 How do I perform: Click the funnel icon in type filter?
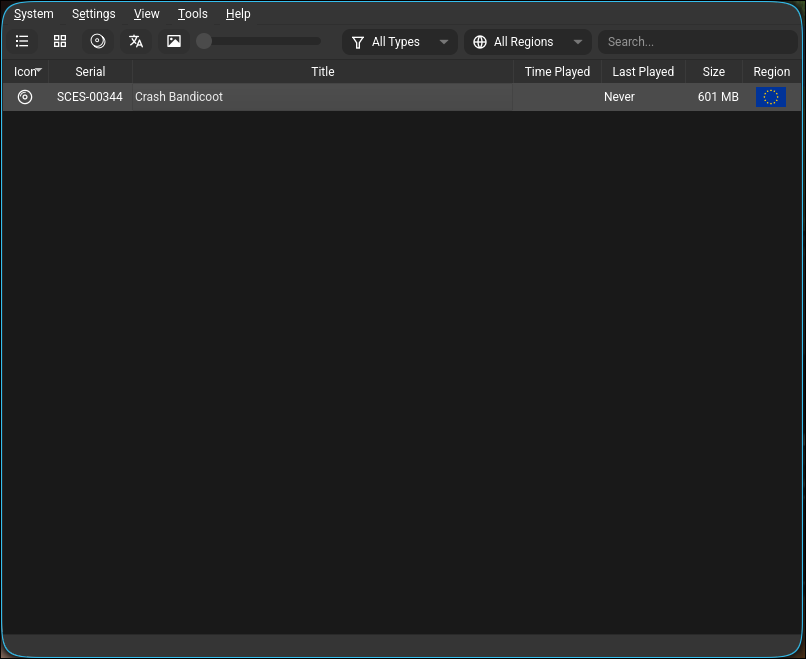coord(358,43)
